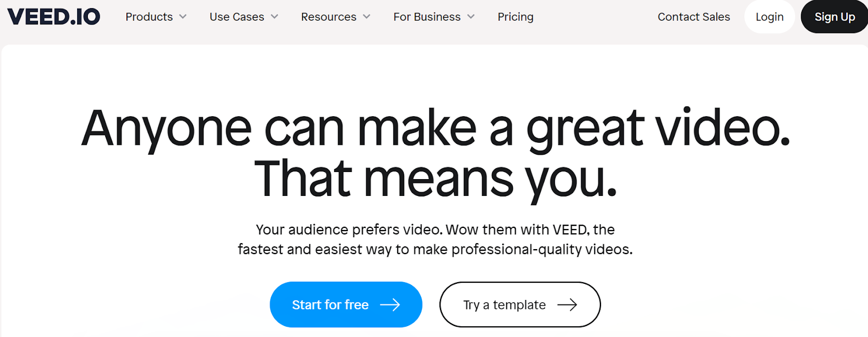
Task: Click the 'Your audience prefers video' subtitle
Action: [435, 230]
